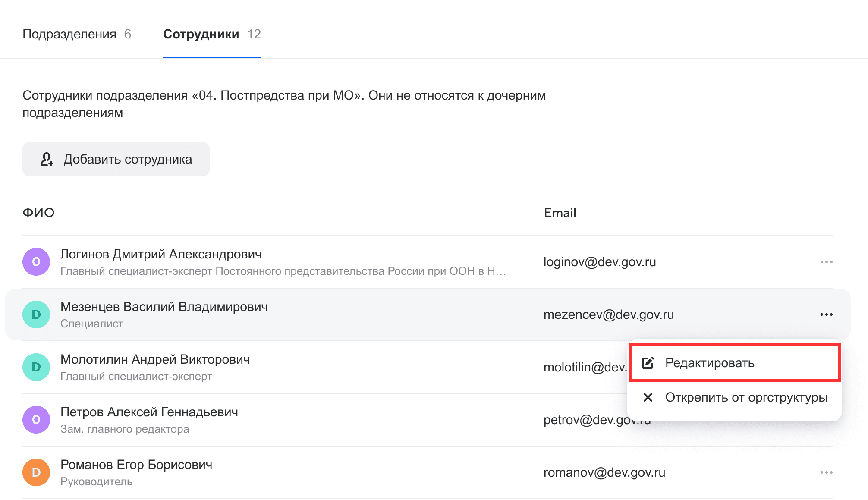
Task: Open the options menu for Романов Егор Борисович
Action: tap(826, 472)
